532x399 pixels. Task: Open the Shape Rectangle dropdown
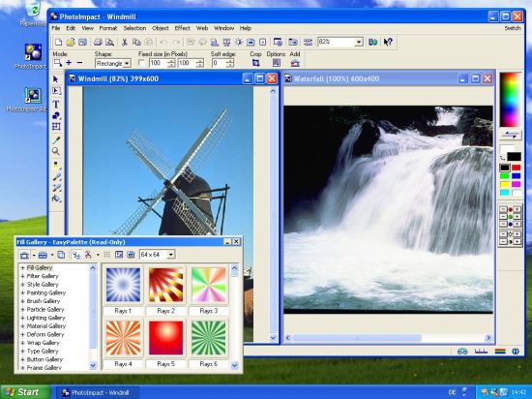coord(128,64)
